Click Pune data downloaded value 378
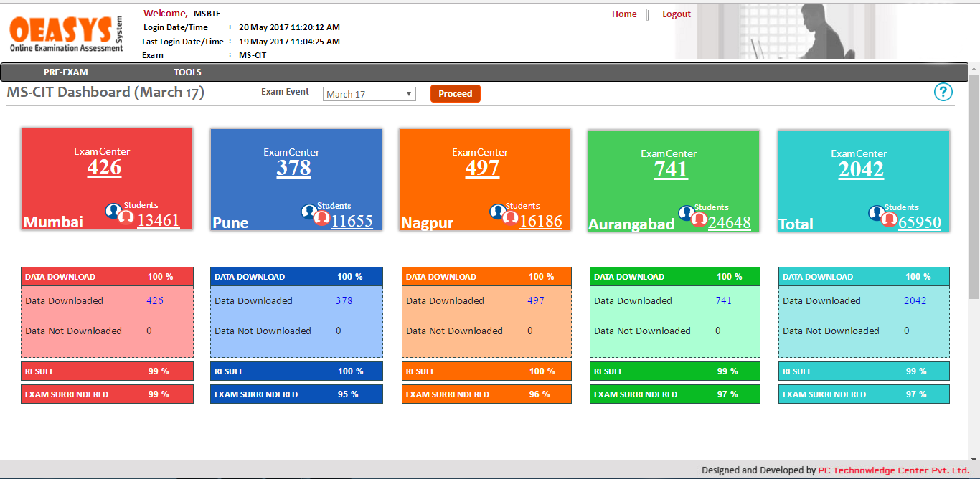 [x=344, y=301]
